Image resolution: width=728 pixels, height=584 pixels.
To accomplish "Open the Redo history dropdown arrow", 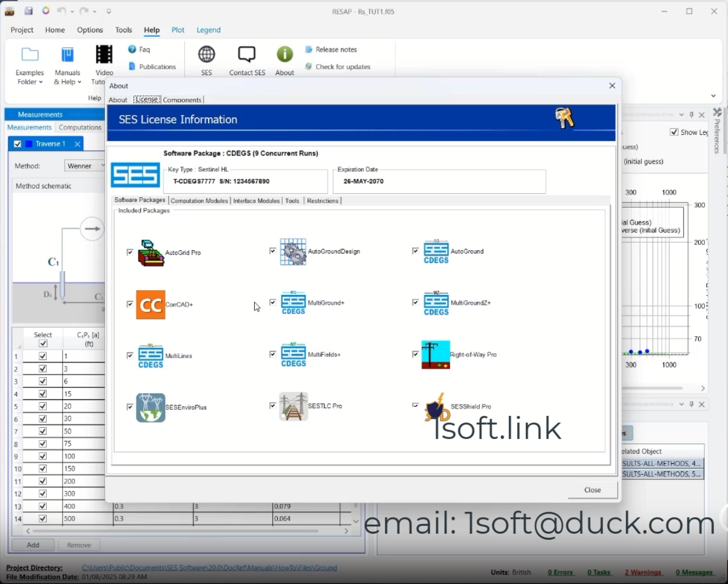I will click(x=95, y=12).
